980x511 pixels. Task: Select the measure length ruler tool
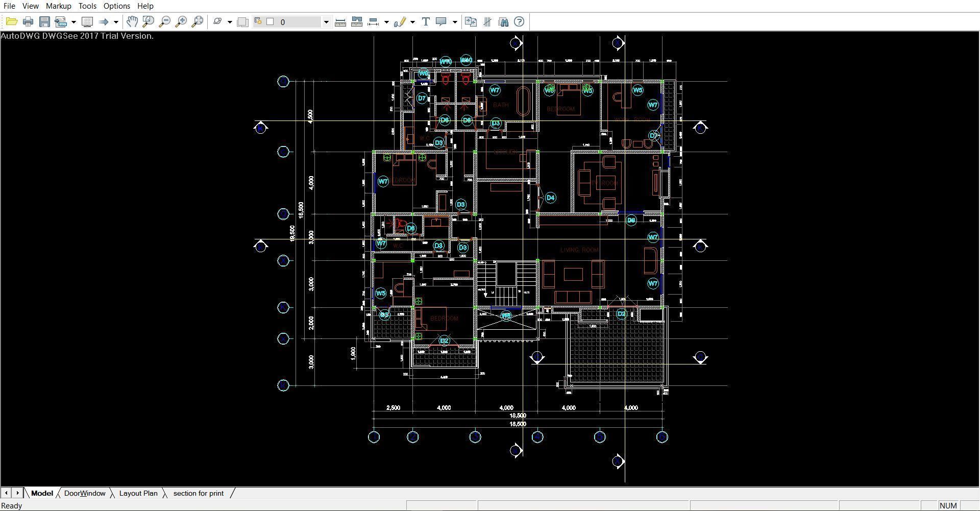[340, 21]
